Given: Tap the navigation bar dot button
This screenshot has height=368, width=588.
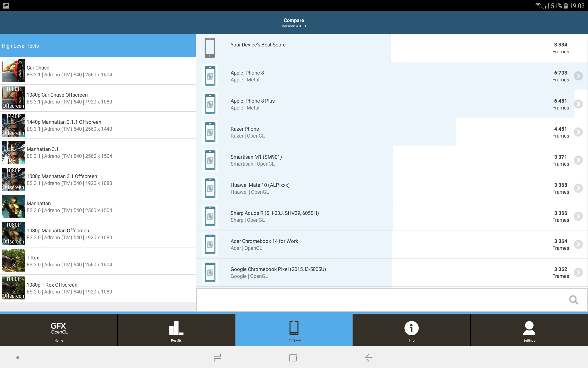Looking at the screenshot, I should coord(17,357).
